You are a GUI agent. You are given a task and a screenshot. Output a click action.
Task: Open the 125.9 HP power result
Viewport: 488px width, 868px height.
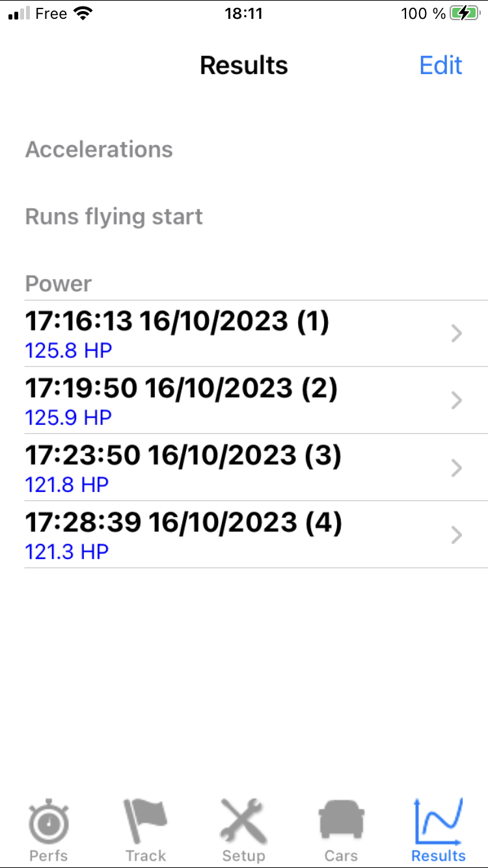pyautogui.click(x=68, y=418)
